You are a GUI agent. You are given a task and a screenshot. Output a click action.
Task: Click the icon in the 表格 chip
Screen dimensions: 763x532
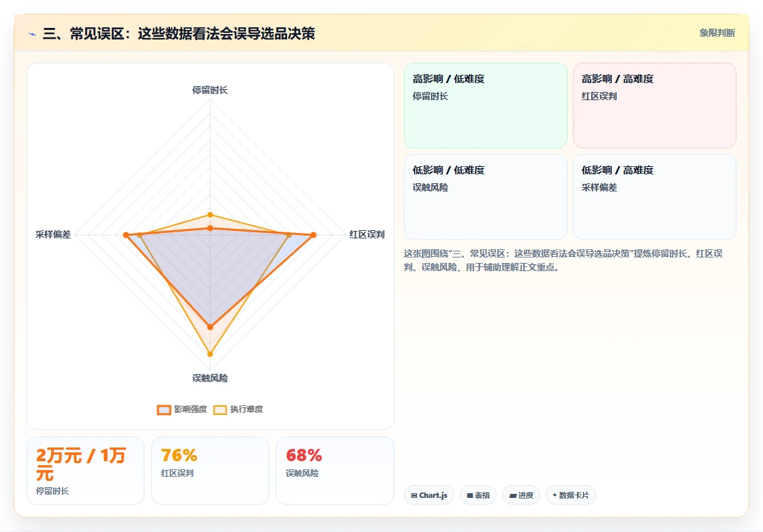[x=470, y=495]
